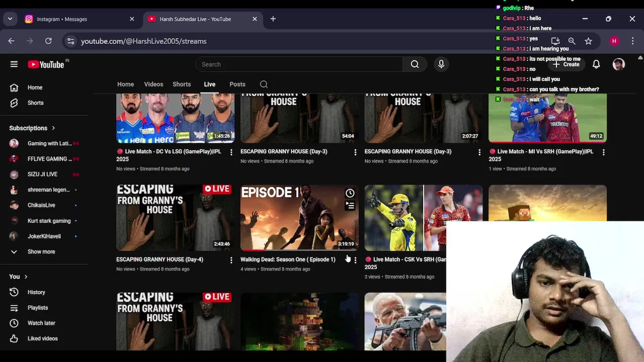Open options for DC Vs LSG video
This screenshot has height=362, width=644.
231,152
